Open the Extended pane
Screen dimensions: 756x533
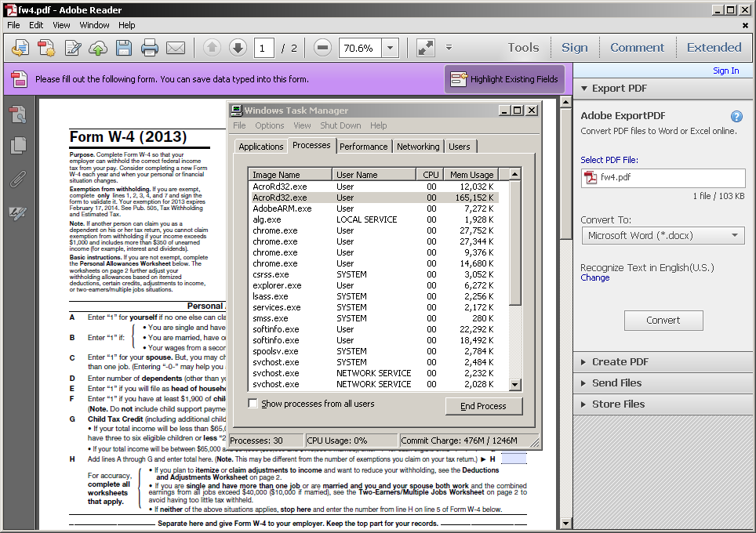point(714,48)
